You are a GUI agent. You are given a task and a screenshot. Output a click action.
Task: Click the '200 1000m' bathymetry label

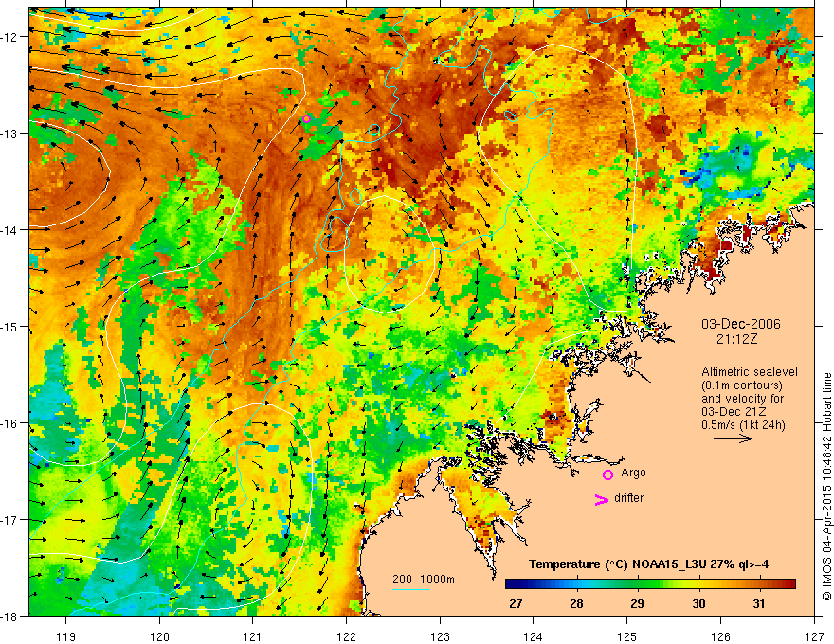point(424,580)
